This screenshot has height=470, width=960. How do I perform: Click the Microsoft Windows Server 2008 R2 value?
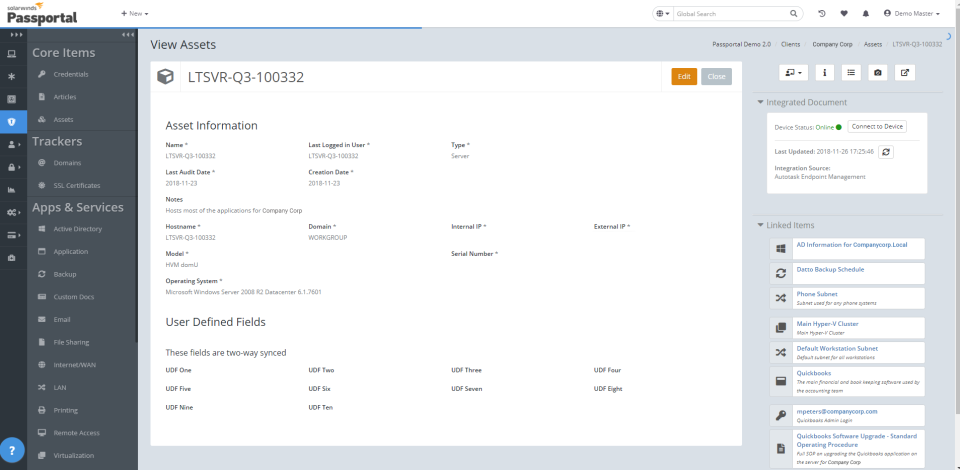tap(243, 292)
